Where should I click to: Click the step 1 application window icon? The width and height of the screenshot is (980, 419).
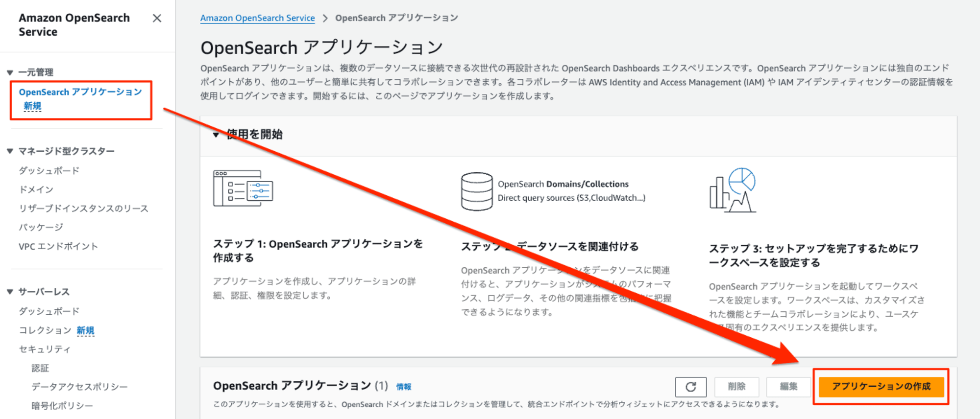[243, 188]
